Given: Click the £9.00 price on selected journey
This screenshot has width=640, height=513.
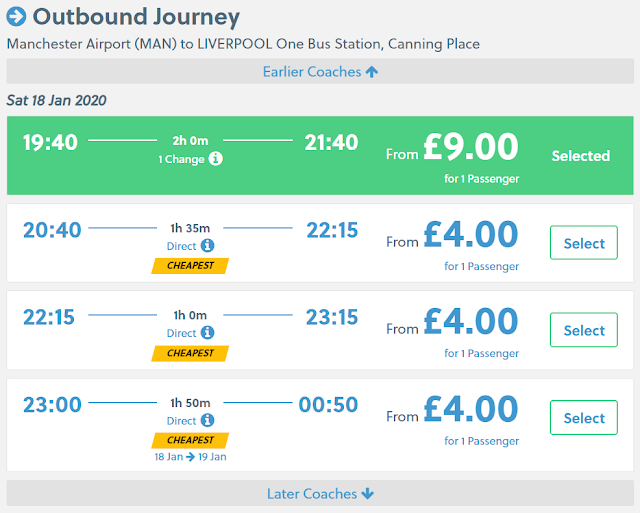Looking at the screenshot, I should coord(468,148).
